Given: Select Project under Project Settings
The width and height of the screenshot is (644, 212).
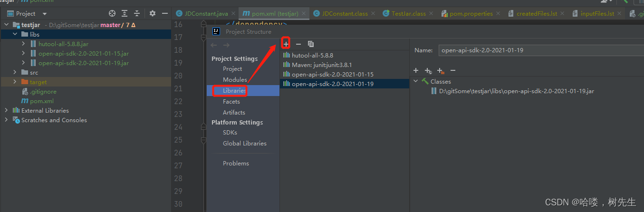Looking at the screenshot, I should pyautogui.click(x=232, y=69).
